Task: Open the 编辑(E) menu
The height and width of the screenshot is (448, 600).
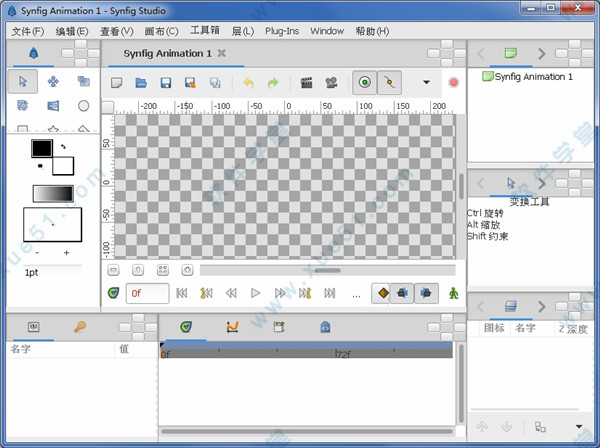Action: point(72,31)
